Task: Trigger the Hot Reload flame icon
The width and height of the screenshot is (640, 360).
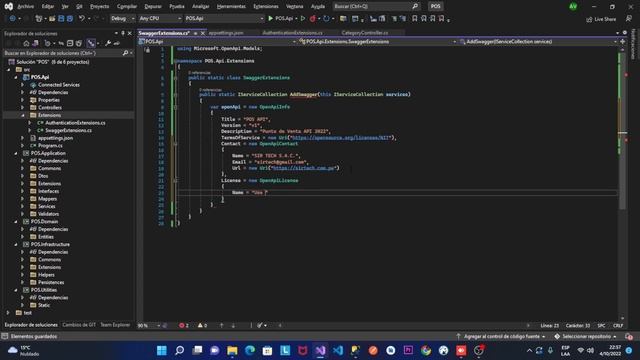Action: coord(313,19)
